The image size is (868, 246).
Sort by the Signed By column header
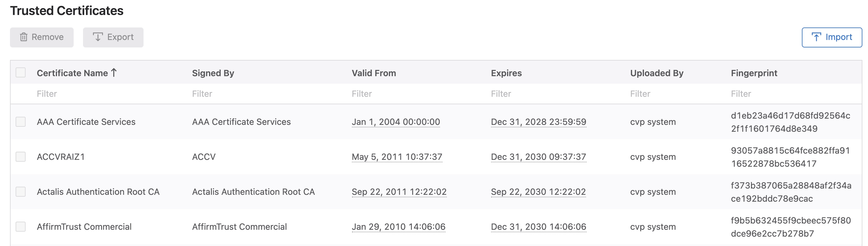213,73
